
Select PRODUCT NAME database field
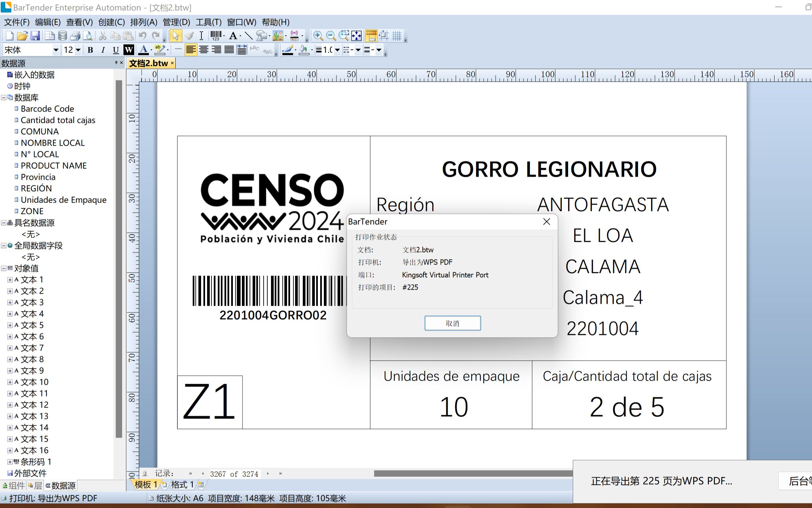pos(54,166)
